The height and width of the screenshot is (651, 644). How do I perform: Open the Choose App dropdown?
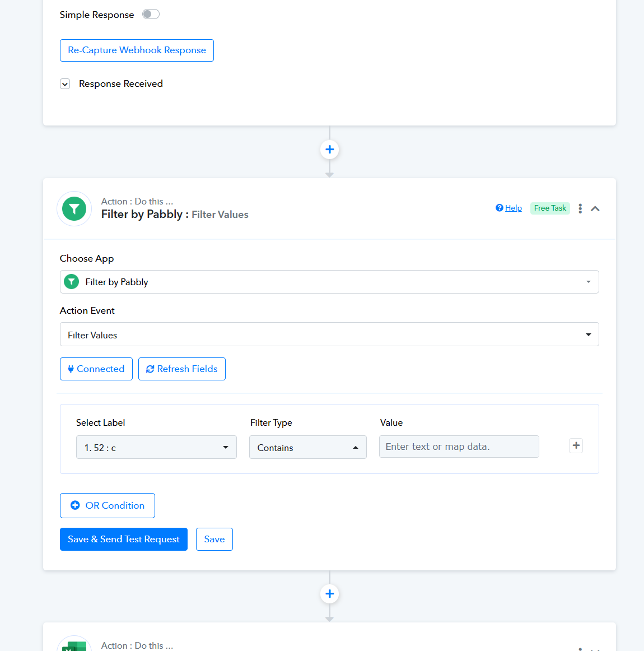click(329, 282)
